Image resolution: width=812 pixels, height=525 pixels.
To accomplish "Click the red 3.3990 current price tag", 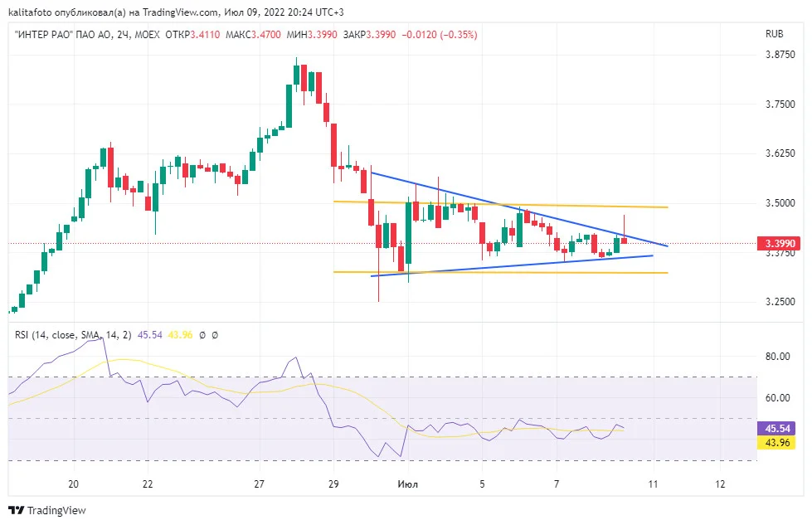I will [x=780, y=243].
